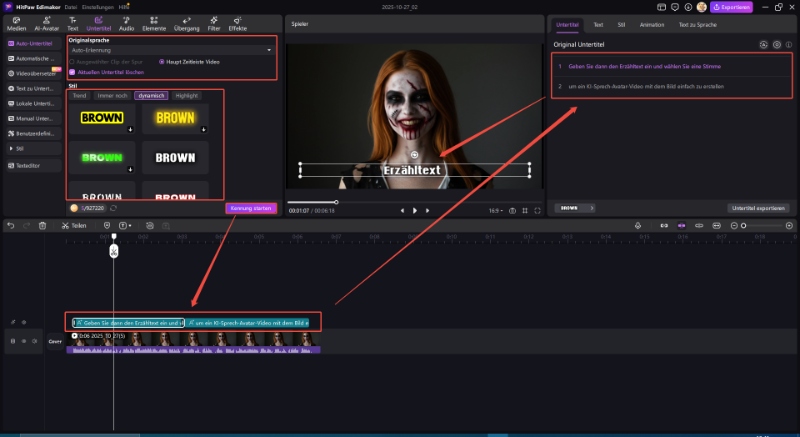Open the Text tool in top toolbar
This screenshot has width=800, height=437.
tap(72, 24)
